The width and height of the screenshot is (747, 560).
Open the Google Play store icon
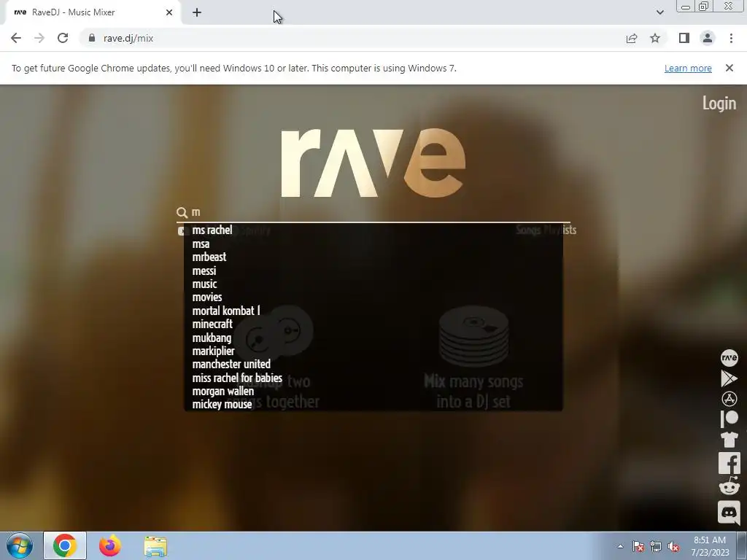point(729,378)
